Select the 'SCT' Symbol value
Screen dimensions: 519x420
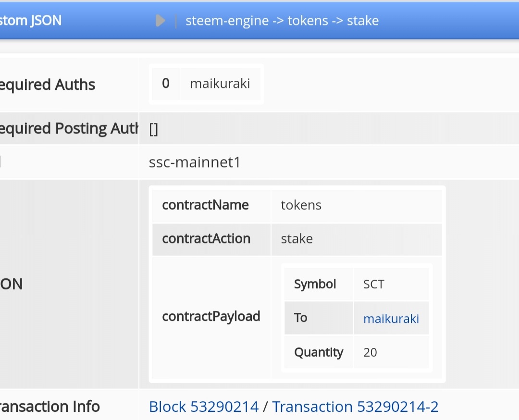pyautogui.click(x=374, y=284)
